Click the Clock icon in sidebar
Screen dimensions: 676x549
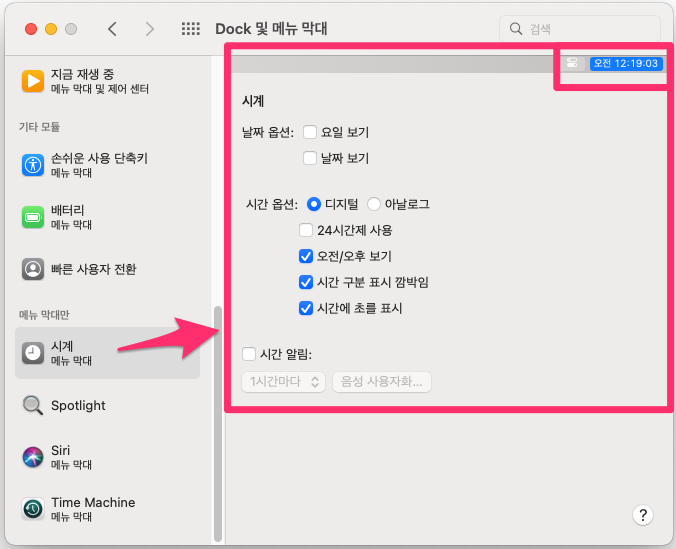coord(33,353)
